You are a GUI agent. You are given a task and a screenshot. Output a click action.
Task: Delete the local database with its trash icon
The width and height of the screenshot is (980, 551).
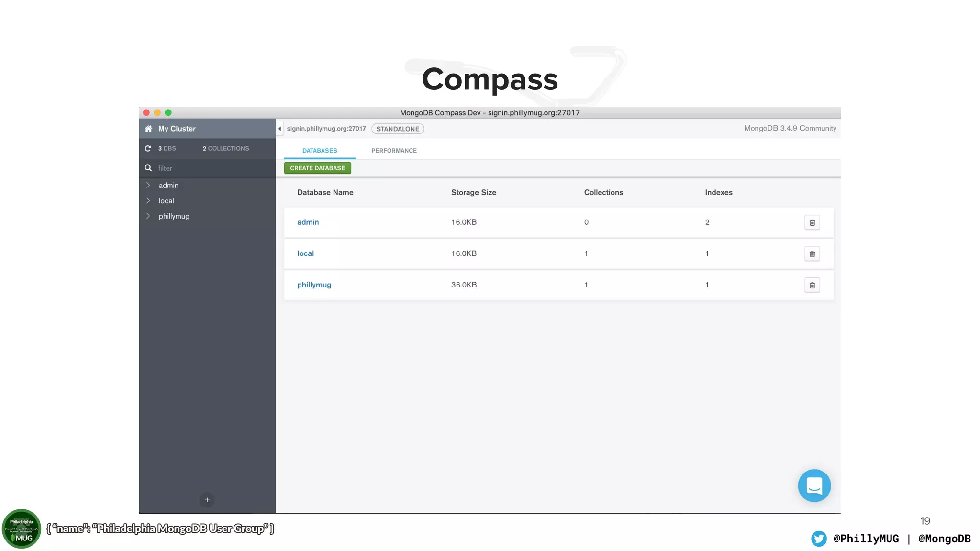pyautogui.click(x=812, y=254)
